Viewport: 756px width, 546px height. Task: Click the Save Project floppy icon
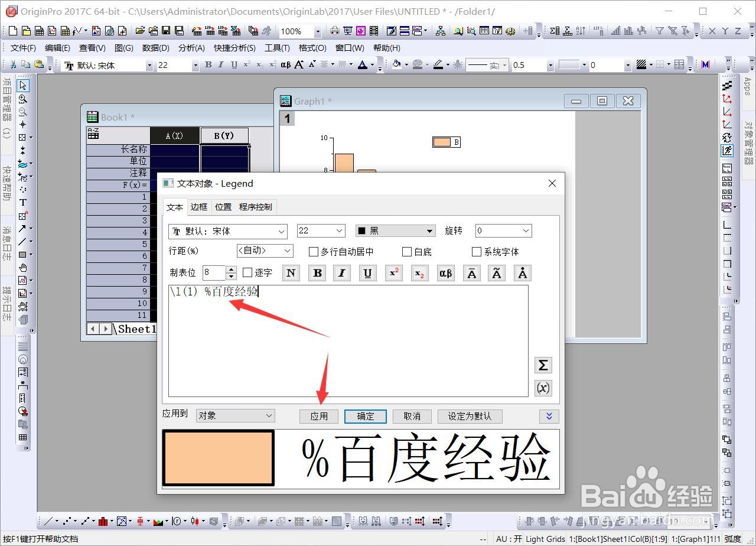[x=166, y=31]
